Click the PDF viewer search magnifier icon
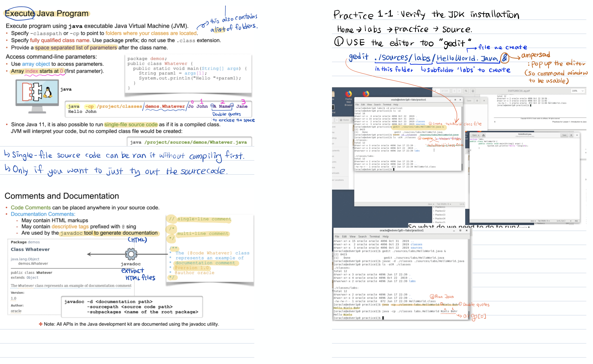Viewport: 593px width, 364px height. click(x=466, y=91)
